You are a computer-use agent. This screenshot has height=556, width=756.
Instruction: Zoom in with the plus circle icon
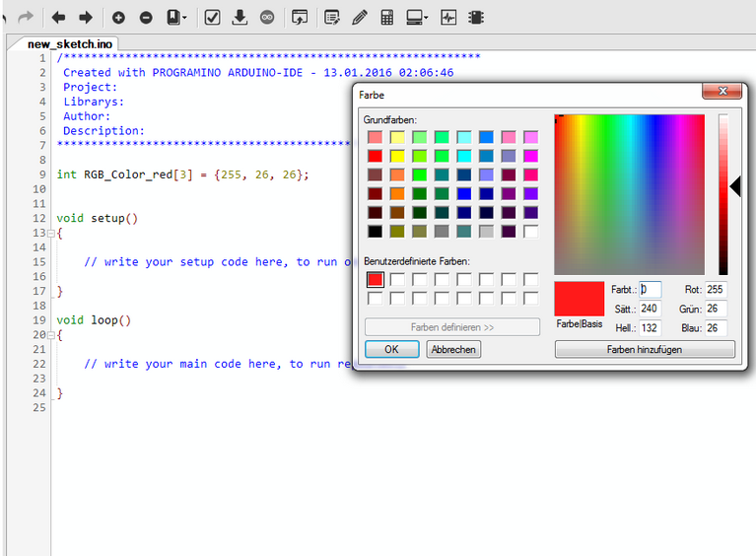(118, 18)
